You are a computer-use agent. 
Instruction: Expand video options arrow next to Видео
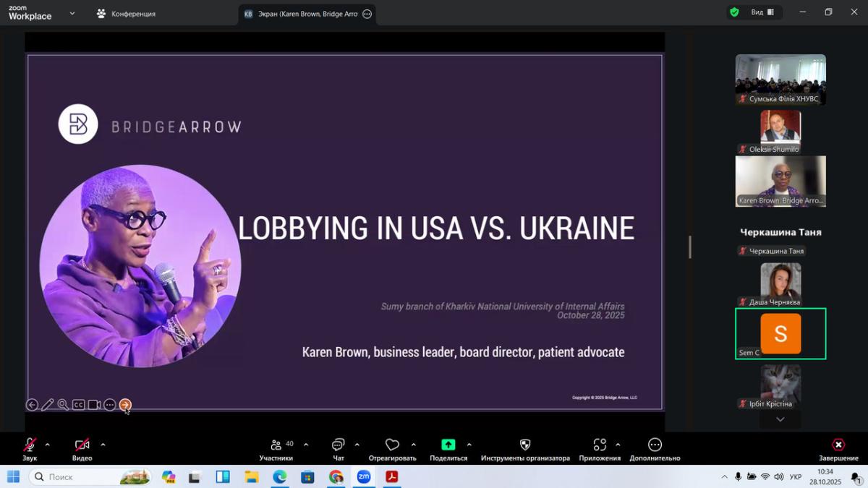[x=103, y=445]
